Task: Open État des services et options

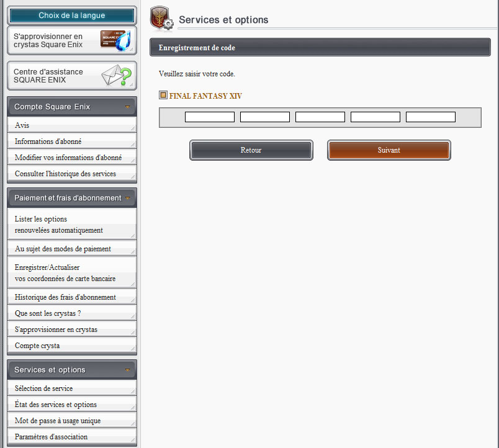Action: pyautogui.click(x=72, y=405)
